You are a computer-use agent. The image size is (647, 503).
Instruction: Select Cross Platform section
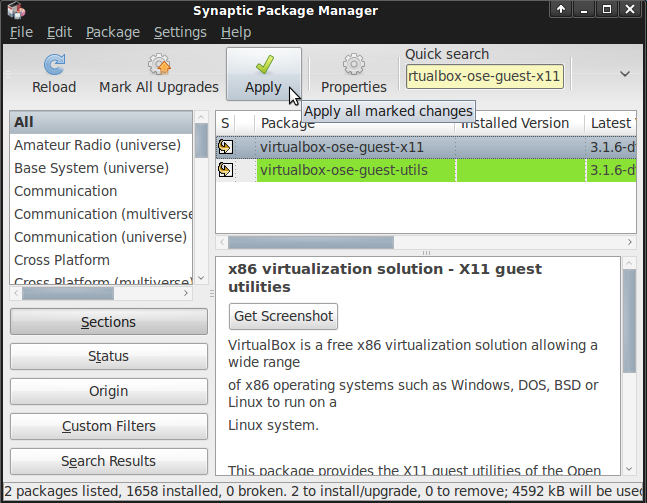(x=61, y=260)
